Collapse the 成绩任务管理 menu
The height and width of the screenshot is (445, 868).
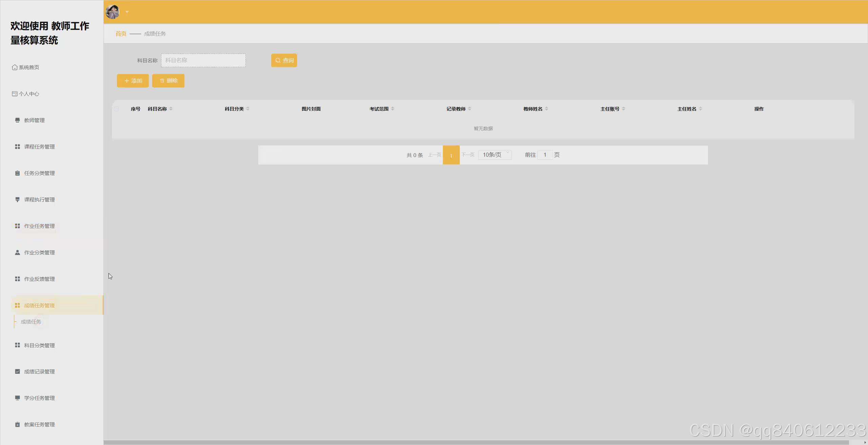pyautogui.click(x=39, y=305)
